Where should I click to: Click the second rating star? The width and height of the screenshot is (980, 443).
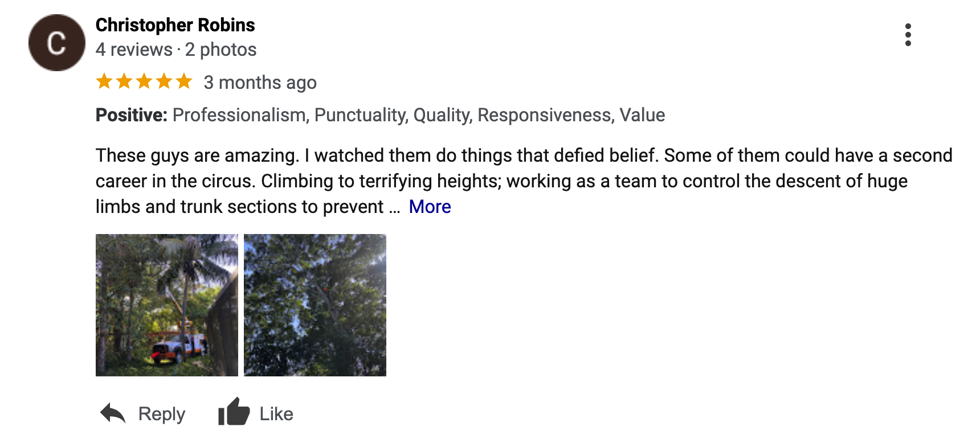pyautogui.click(x=124, y=81)
